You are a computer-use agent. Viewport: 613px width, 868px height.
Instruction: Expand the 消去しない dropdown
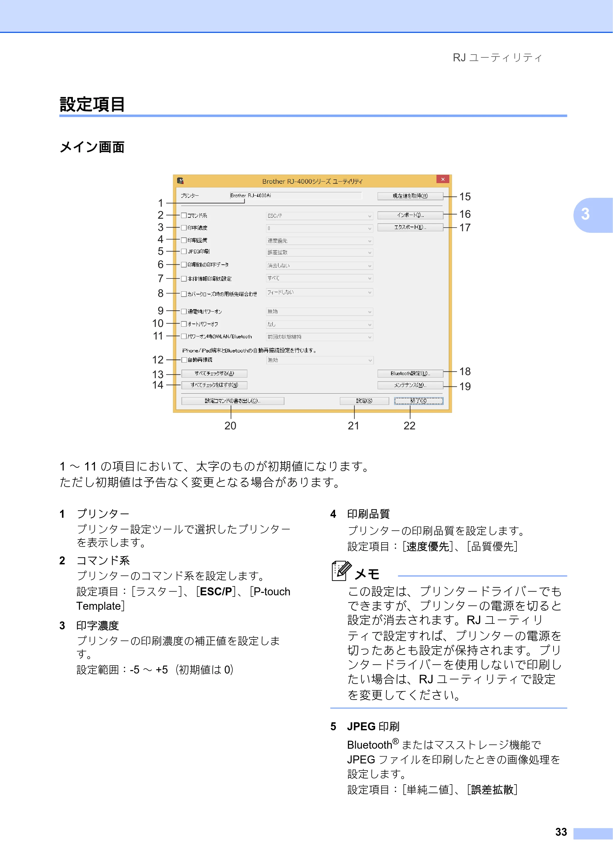tap(320, 266)
